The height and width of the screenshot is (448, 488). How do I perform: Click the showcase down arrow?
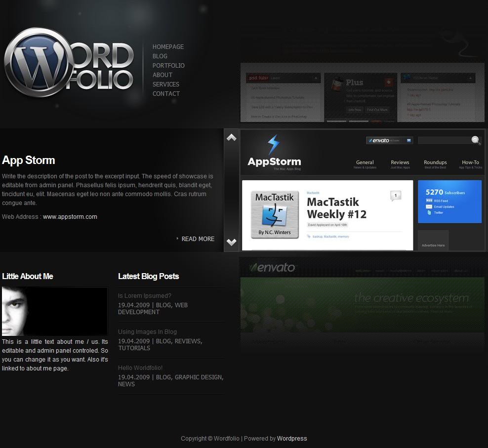(231, 242)
